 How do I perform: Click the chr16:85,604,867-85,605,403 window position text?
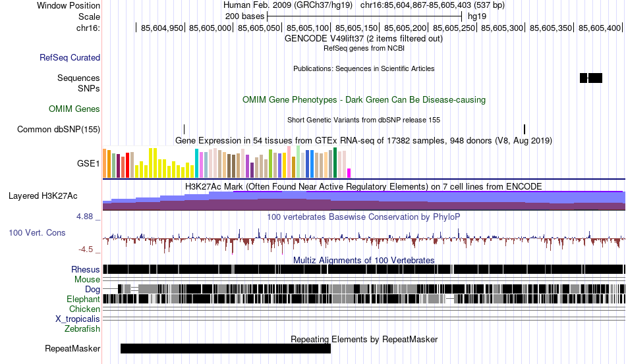(432, 5)
